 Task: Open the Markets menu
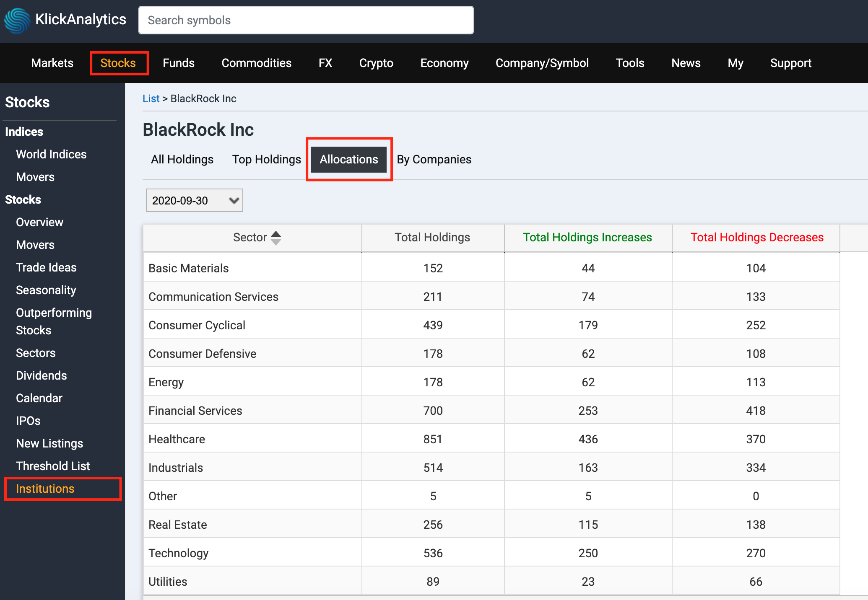click(52, 63)
